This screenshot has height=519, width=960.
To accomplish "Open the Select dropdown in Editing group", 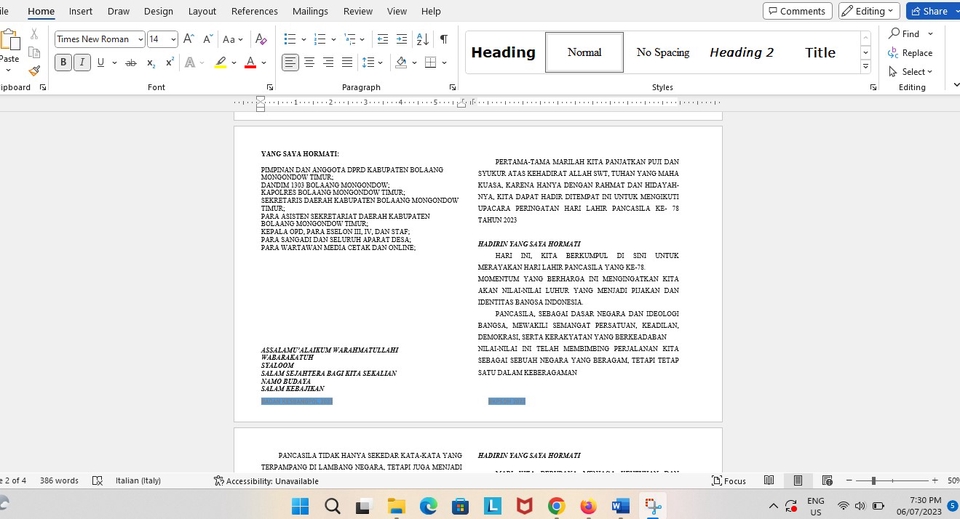I will click(x=910, y=72).
